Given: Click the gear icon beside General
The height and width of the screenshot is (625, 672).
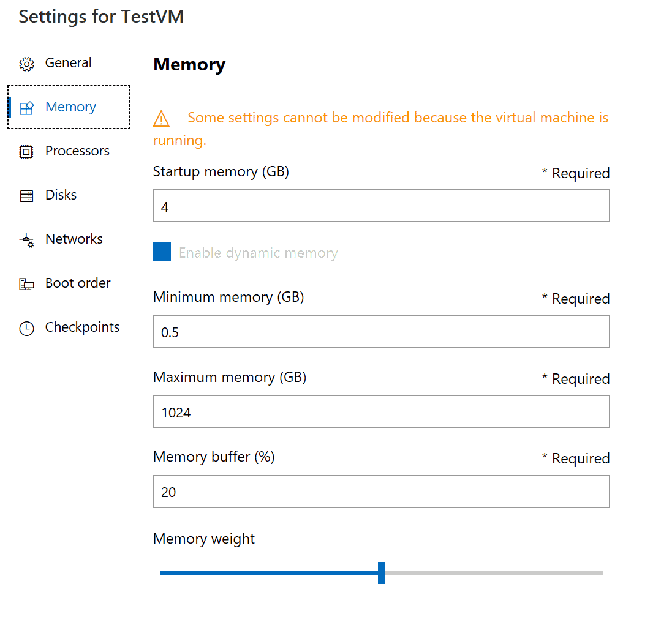Looking at the screenshot, I should pyautogui.click(x=26, y=64).
